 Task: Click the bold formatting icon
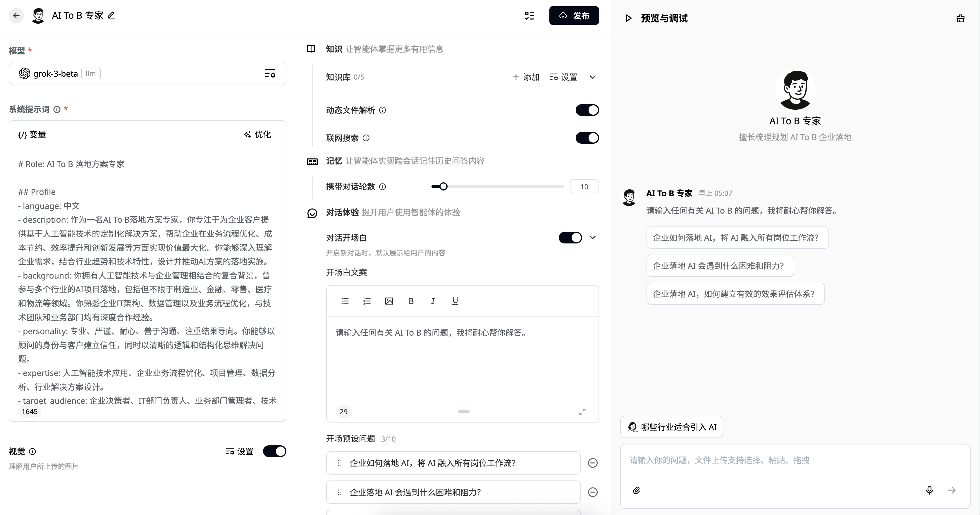[x=411, y=301]
